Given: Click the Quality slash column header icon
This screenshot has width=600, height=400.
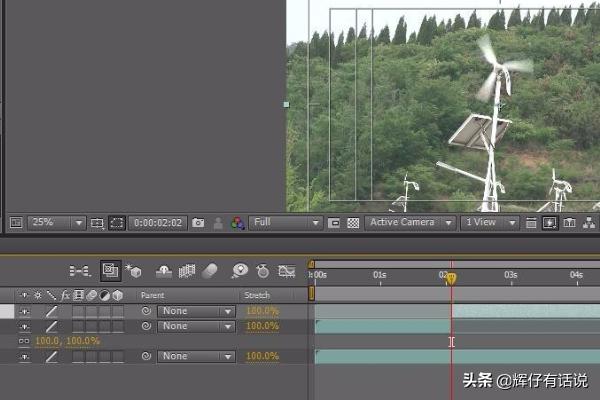Looking at the screenshot, I should 51,295.
